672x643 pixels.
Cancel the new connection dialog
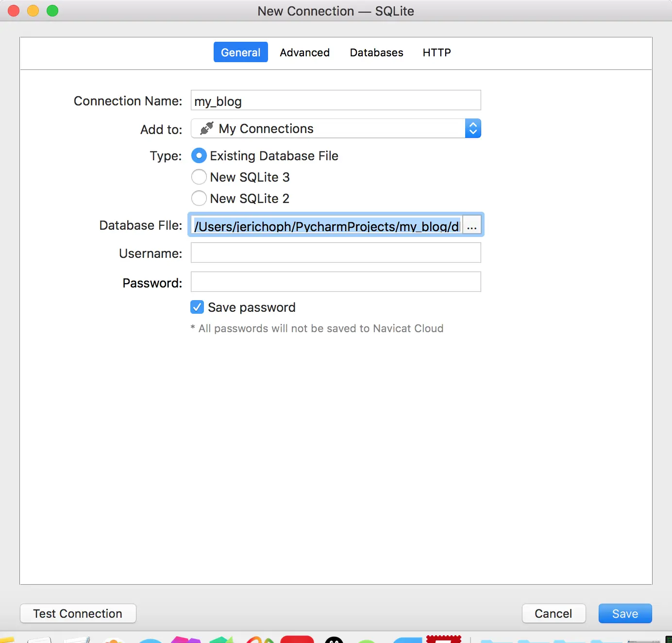click(x=554, y=613)
